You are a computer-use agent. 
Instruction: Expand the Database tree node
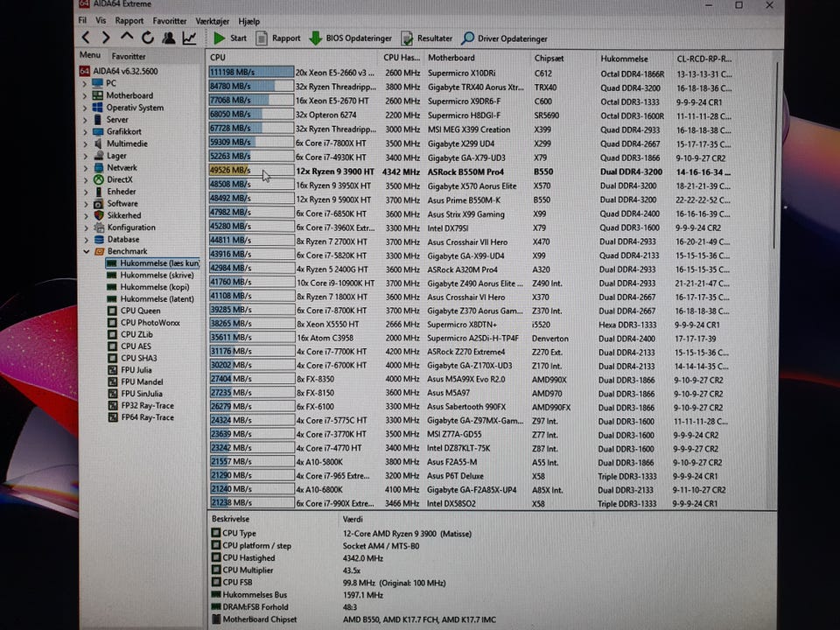pyautogui.click(x=85, y=240)
